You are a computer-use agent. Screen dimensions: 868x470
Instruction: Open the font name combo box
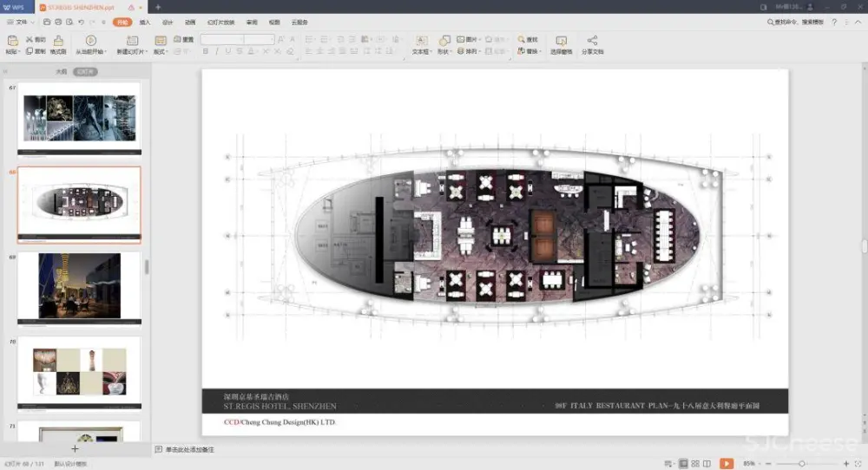coord(222,40)
